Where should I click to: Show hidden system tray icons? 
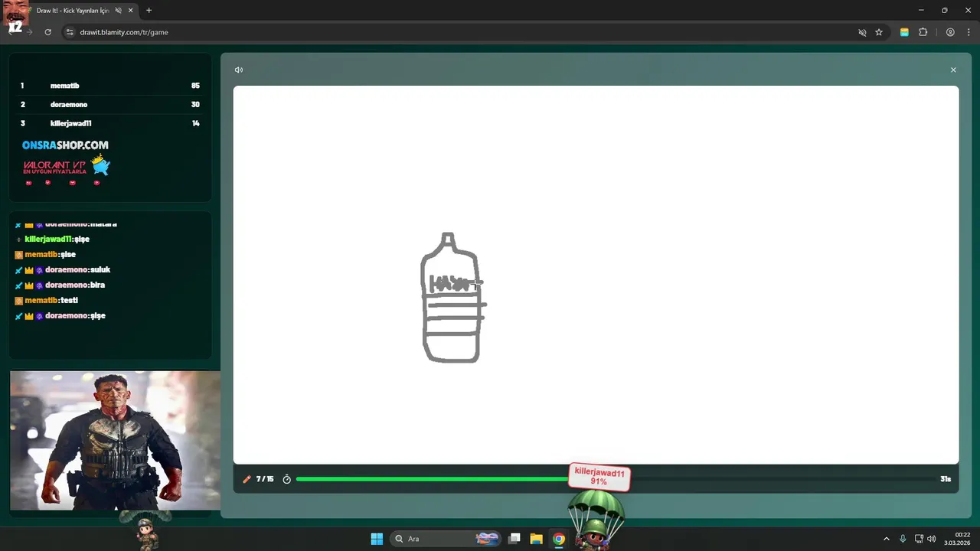pos(887,539)
